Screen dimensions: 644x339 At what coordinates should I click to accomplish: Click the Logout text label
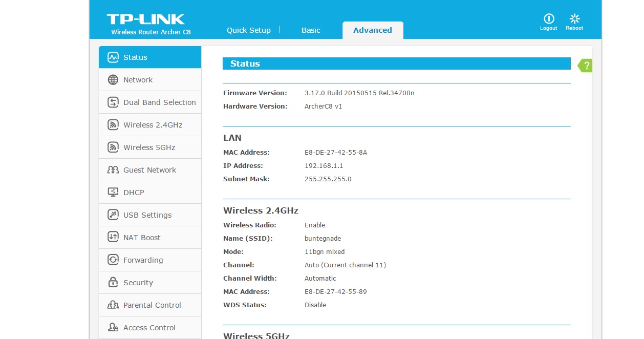549,28
